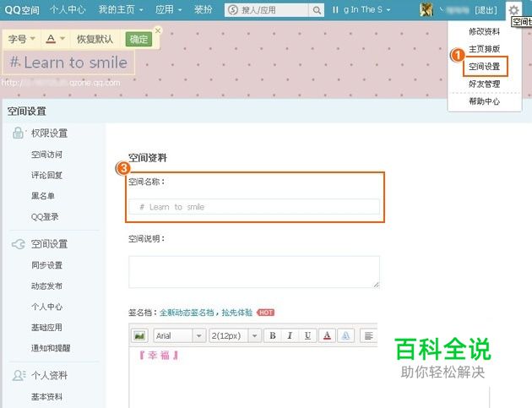Viewport: 532px width, 408px height.
Task: Click the signature editor text area
Action: click(x=253, y=377)
